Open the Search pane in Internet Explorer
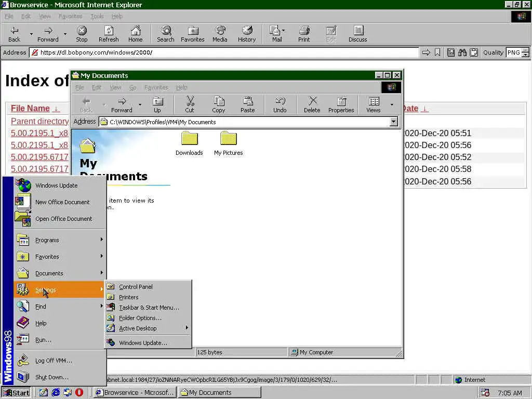 point(166,34)
